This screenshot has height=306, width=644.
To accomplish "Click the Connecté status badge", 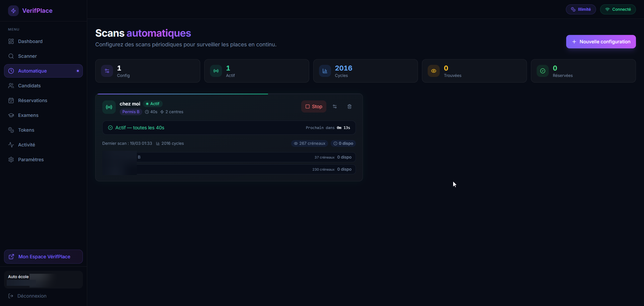I will pyautogui.click(x=618, y=9).
